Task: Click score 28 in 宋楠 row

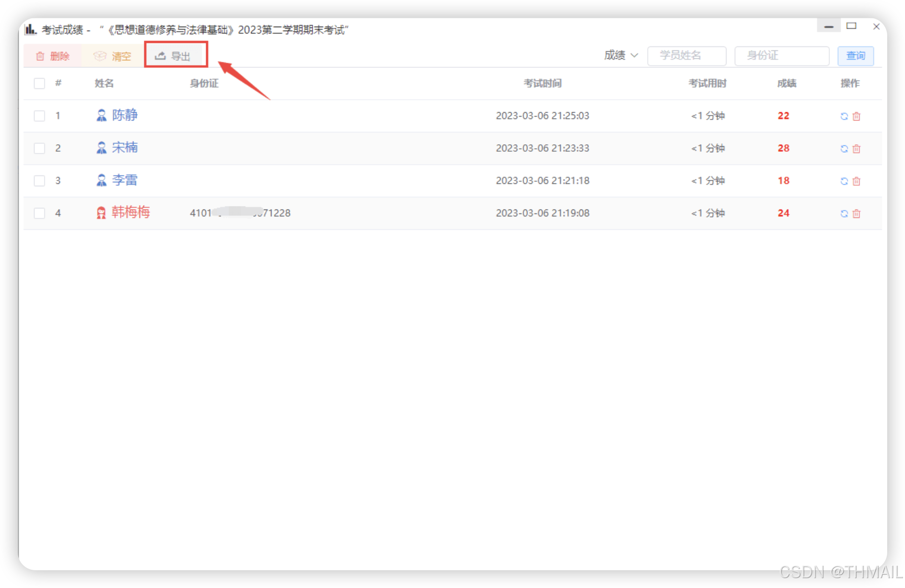Action: coord(783,148)
